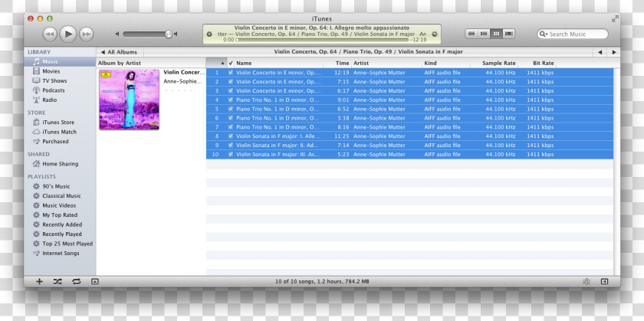Sort by the Time column header
Screen dimensions: 644x321
click(337, 64)
